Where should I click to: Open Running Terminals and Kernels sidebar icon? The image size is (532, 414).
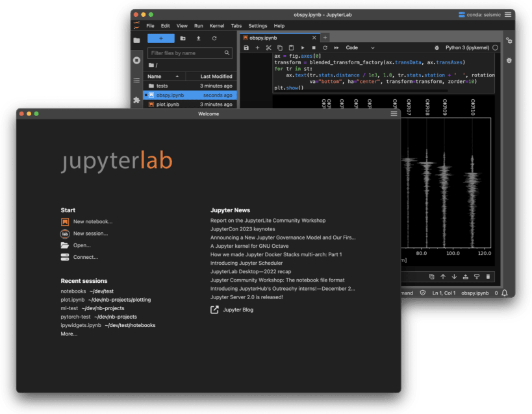click(x=136, y=60)
